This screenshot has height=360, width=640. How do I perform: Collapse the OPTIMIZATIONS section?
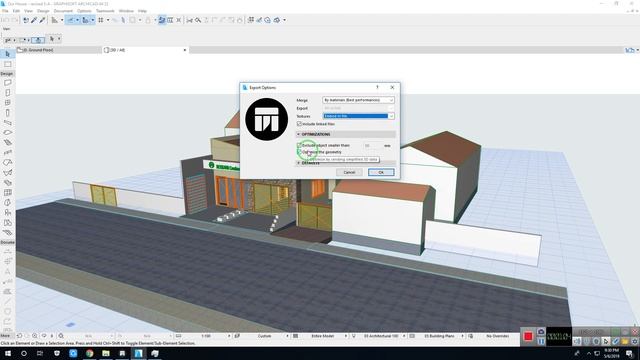click(x=298, y=134)
